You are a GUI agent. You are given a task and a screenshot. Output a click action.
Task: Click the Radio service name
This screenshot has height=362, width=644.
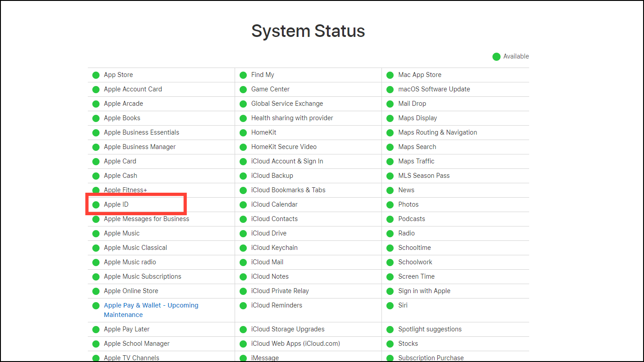tap(406, 233)
